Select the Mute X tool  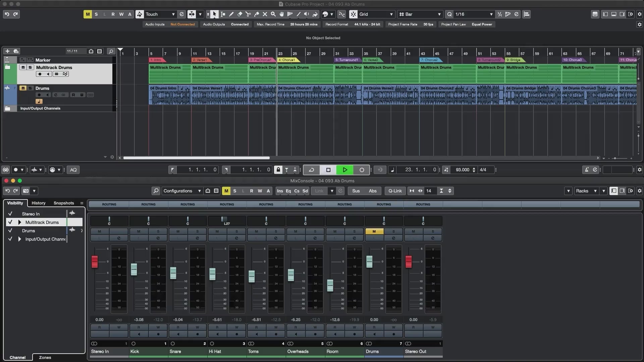(x=265, y=14)
